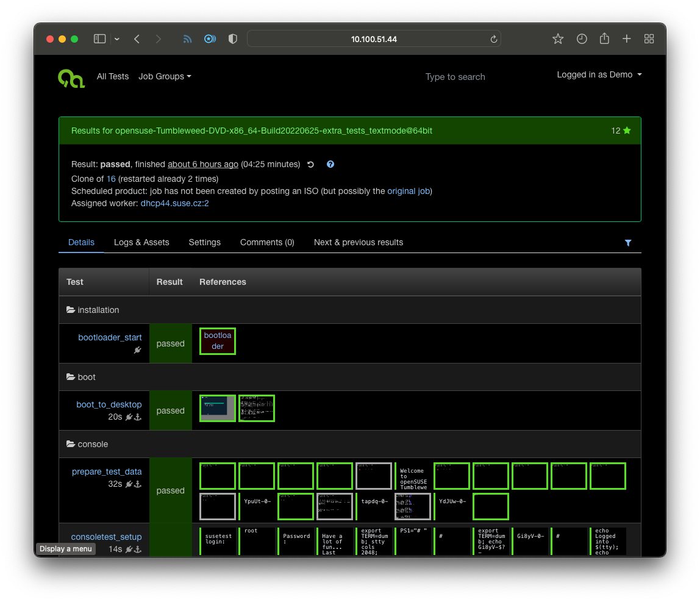700x602 pixels.
Task: Click the blue help question mark icon
Action: point(330,164)
